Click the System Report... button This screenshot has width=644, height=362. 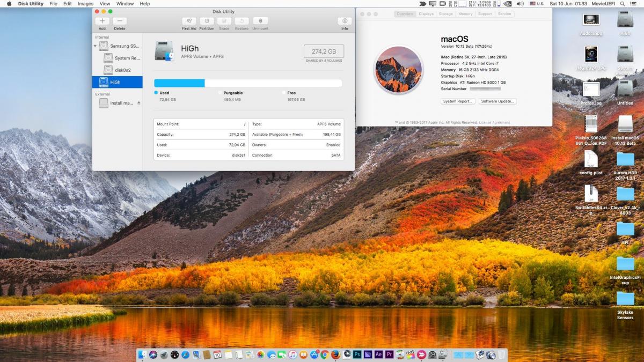click(x=458, y=101)
